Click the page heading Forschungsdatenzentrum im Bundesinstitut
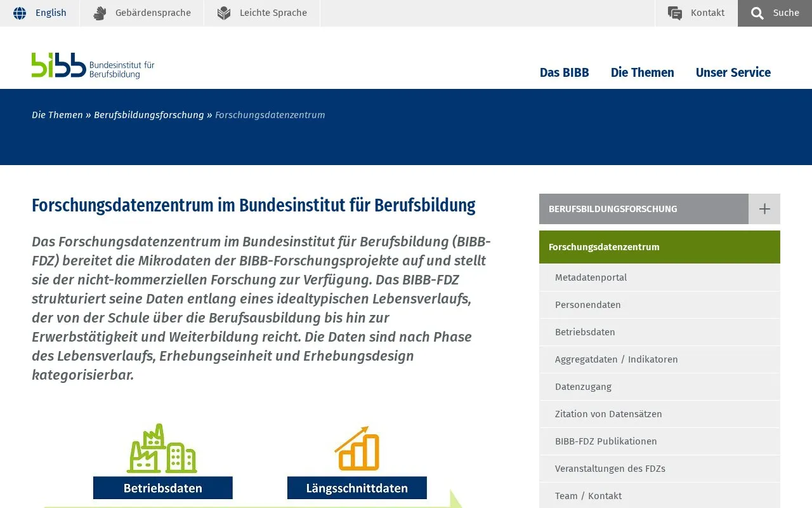Image resolution: width=812 pixels, height=508 pixels. point(254,206)
